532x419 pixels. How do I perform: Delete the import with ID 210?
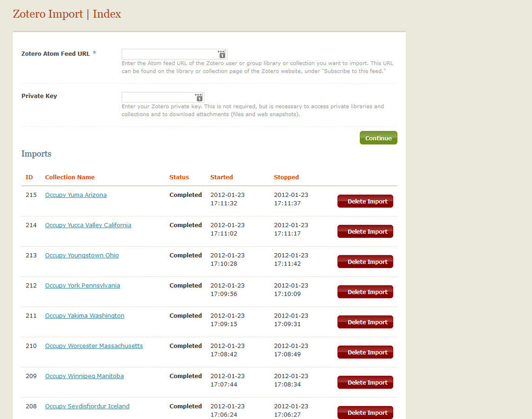pyautogui.click(x=365, y=352)
